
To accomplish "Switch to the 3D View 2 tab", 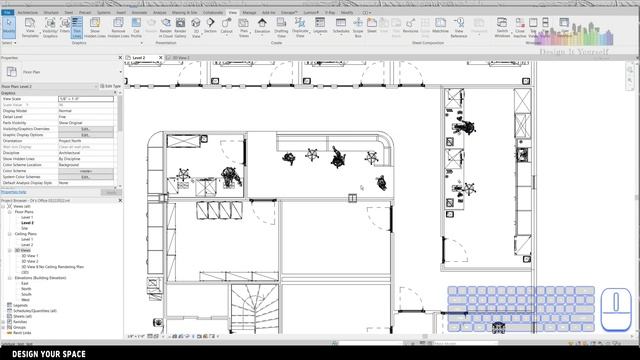I will tap(181, 58).
